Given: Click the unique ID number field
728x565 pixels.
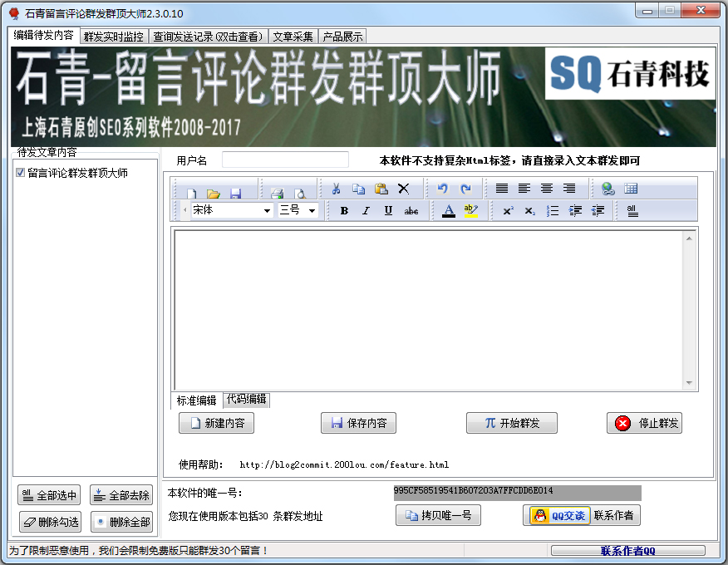Looking at the screenshot, I should [x=517, y=492].
